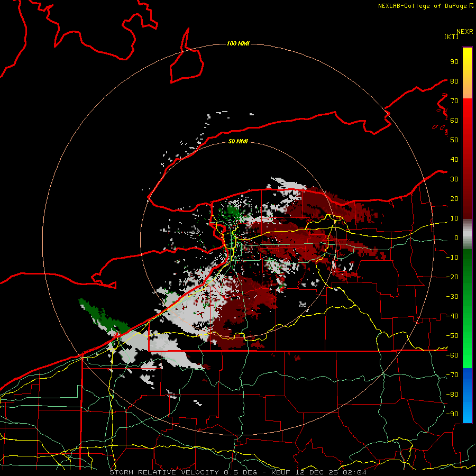Select the -20 value on the velocity scale
The height and width of the screenshot is (476, 476).
tap(453, 277)
